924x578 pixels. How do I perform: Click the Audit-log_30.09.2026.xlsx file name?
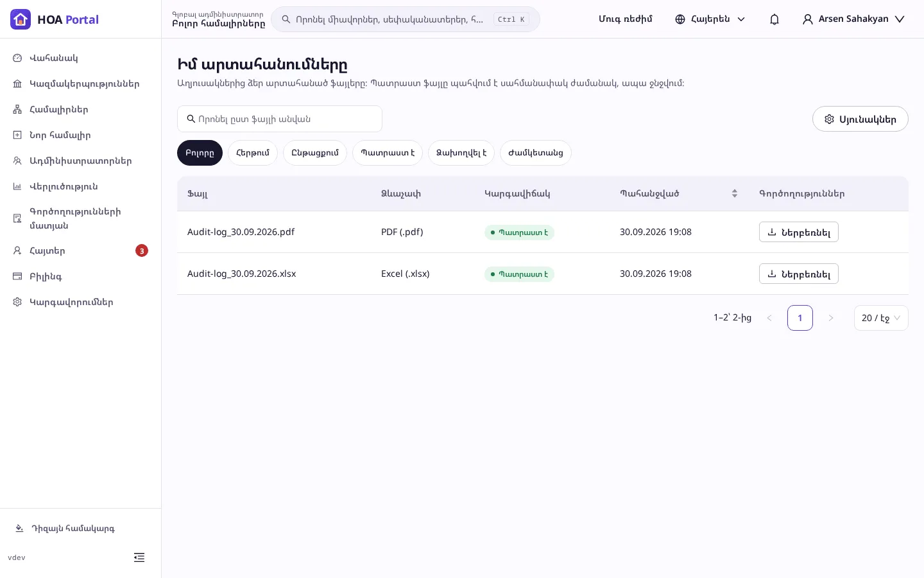tap(242, 274)
